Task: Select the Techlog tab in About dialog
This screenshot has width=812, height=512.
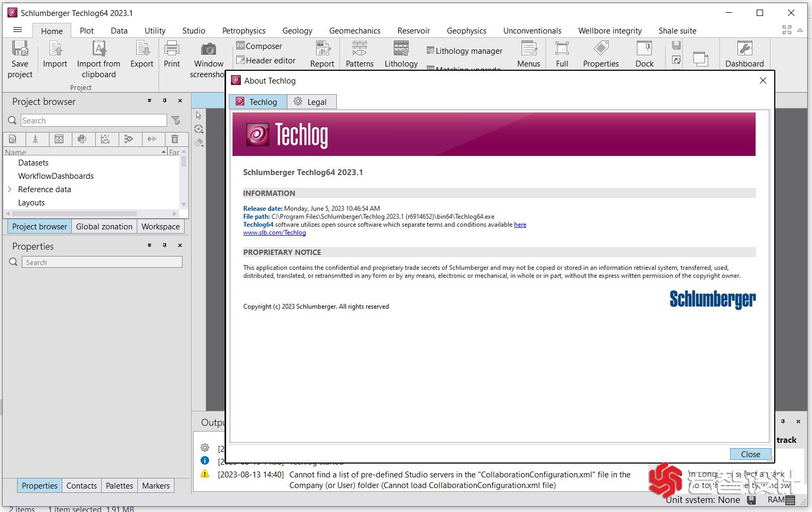Action: (x=258, y=102)
